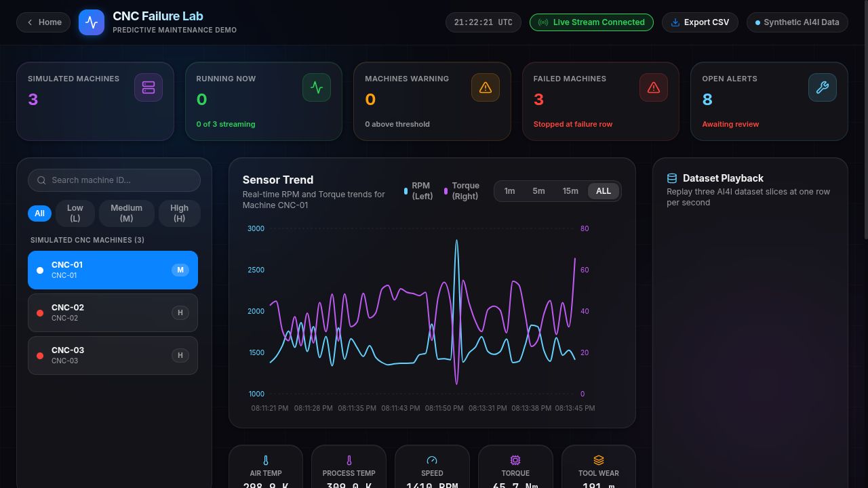
Task: Click the Speed gauge icon
Action: click(x=432, y=460)
